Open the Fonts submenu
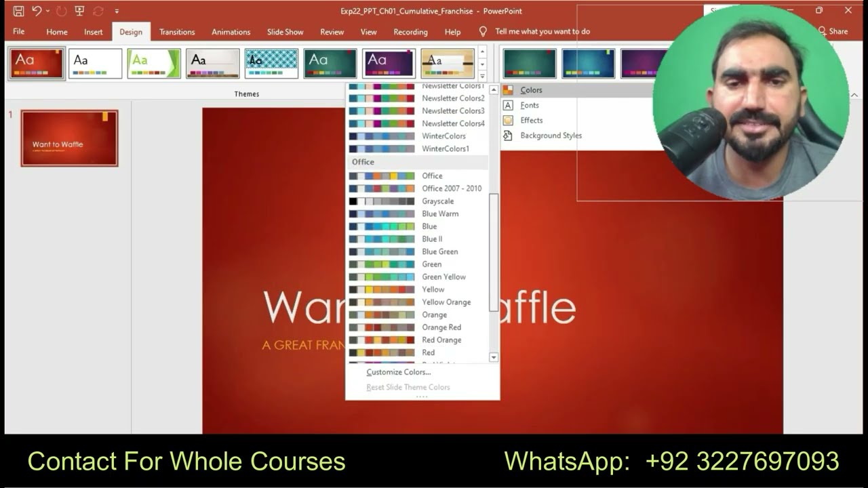 (x=530, y=105)
